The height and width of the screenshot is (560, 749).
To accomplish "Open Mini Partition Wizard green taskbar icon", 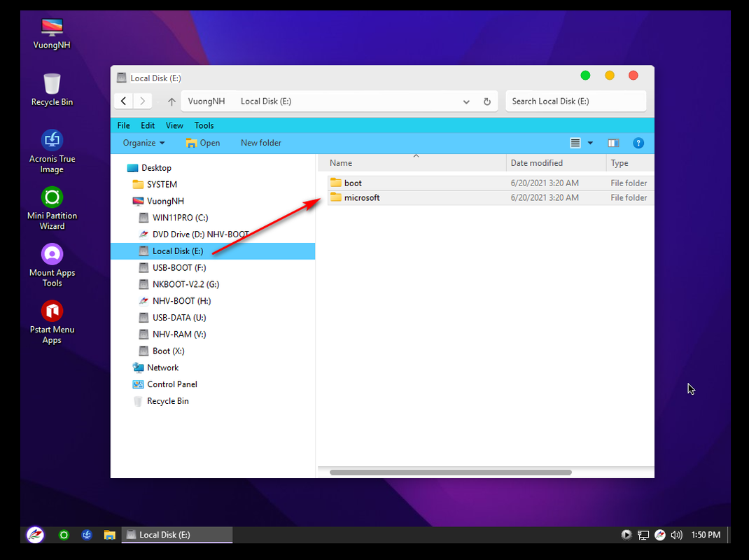I will [x=64, y=535].
